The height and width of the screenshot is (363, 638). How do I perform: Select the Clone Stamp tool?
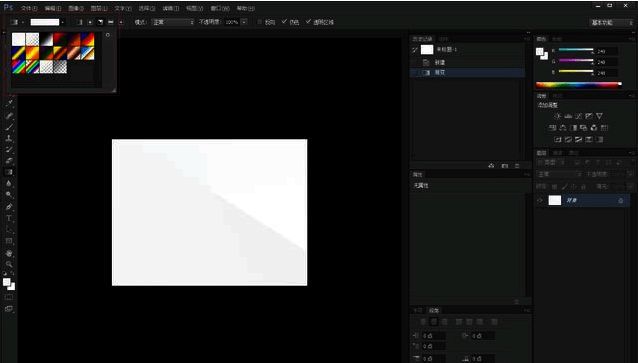pos(9,138)
